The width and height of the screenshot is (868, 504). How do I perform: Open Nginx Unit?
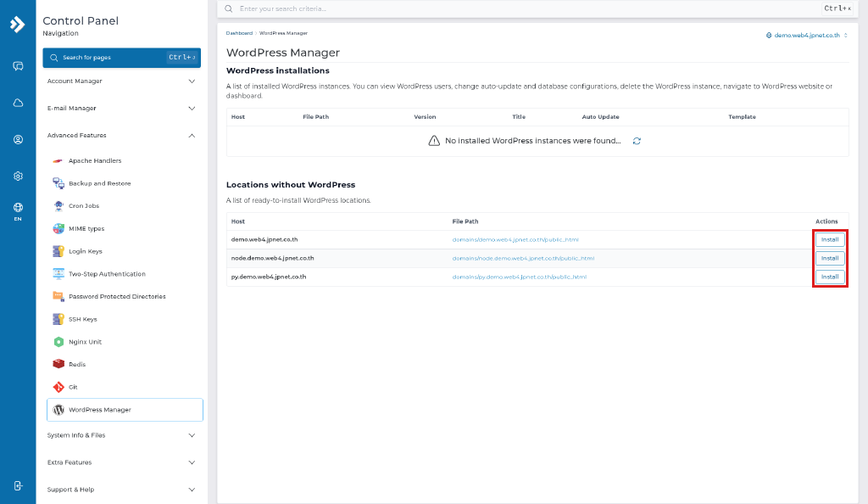85,342
